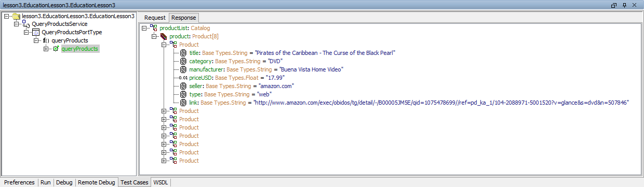
Task: Collapse the QueryProductsService tree node
Action: (x=16, y=24)
